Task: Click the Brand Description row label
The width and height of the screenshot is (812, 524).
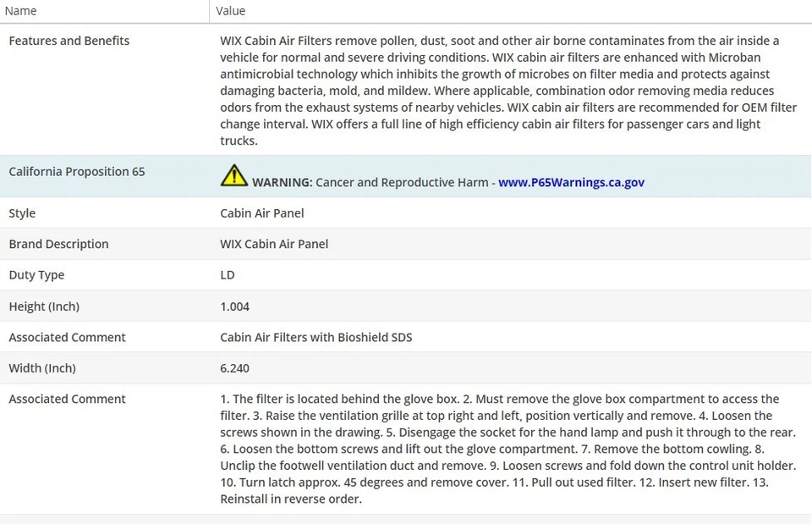Action: [x=58, y=244]
